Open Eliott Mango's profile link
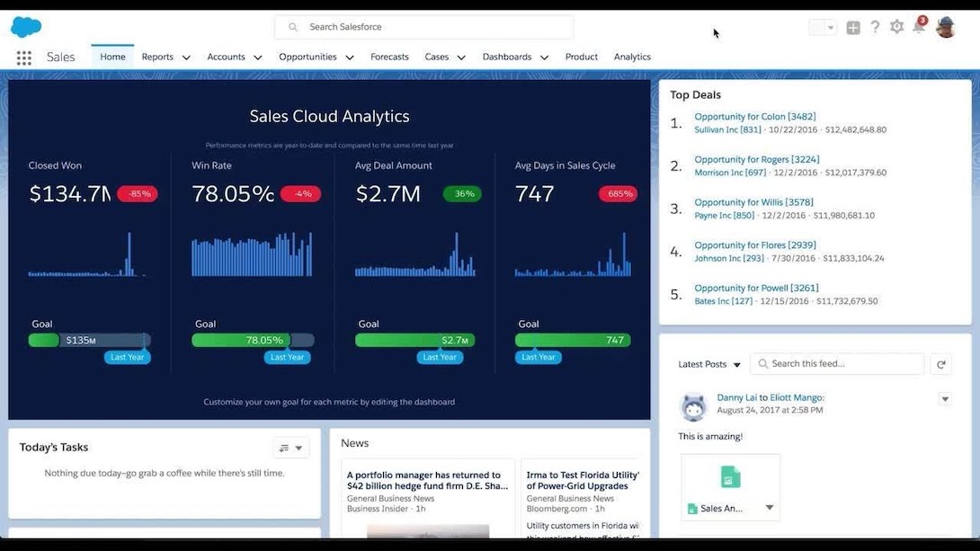980x551 pixels. 797,398
